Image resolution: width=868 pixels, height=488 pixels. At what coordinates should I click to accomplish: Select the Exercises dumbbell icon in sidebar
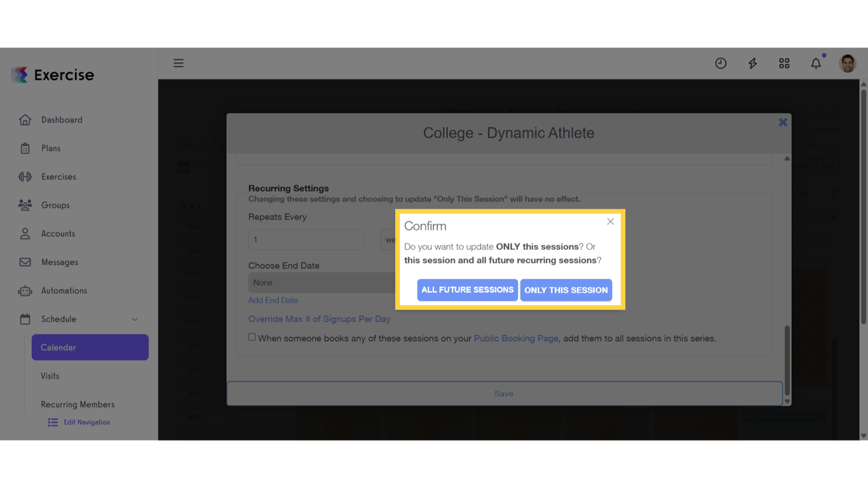pos(24,176)
